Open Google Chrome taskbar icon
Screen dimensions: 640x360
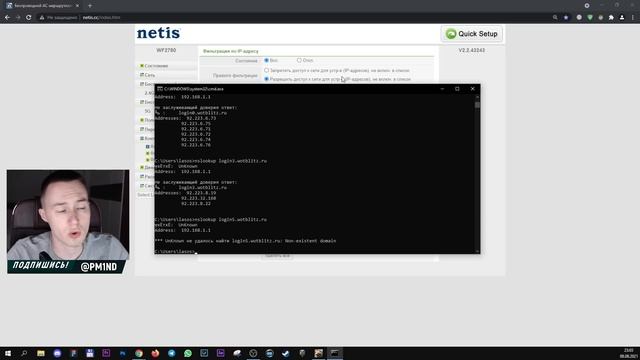(x=139, y=353)
